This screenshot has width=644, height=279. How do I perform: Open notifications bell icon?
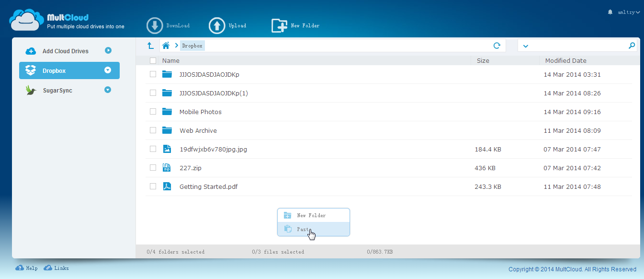[610, 12]
